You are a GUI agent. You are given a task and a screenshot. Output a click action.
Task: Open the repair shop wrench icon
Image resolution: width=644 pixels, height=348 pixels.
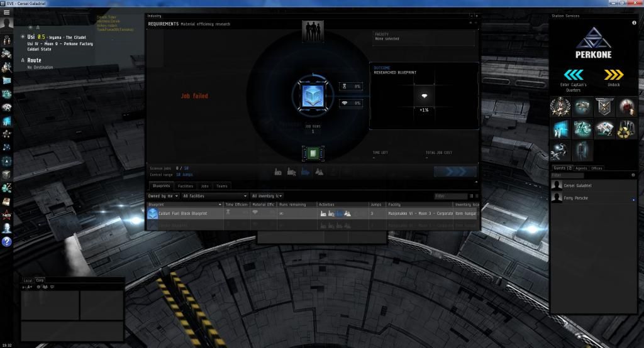click(x=560, y=151)
